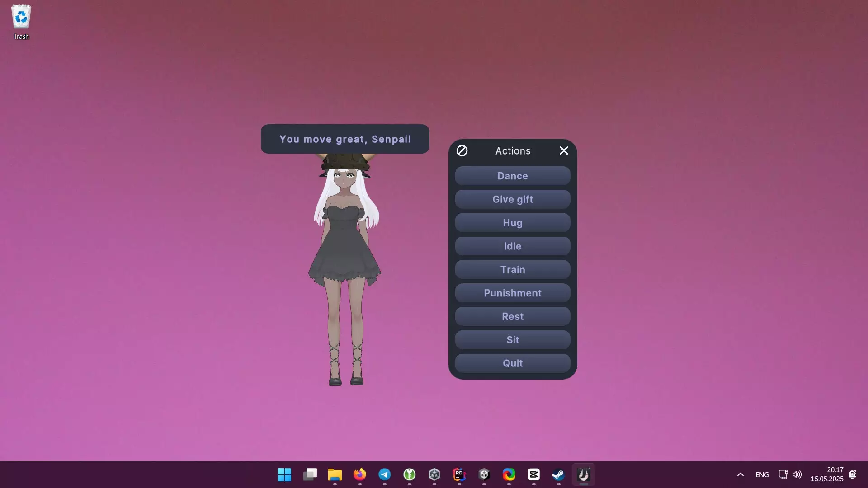This screenshot has width=868, height=488.
Task: Click the anime character on the desktop
Action: 345,253
